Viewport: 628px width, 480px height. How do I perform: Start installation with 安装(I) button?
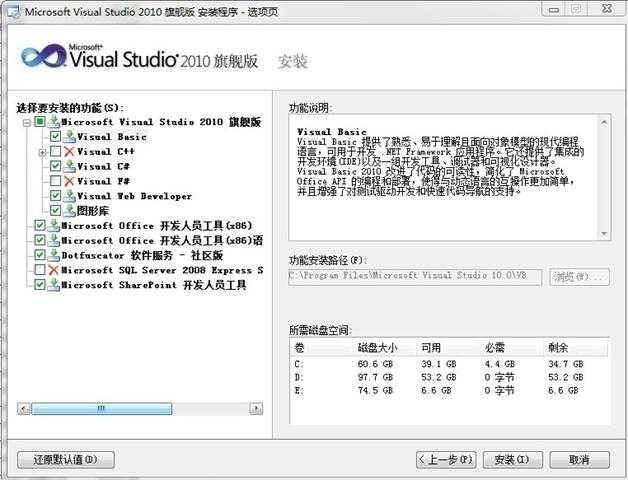click(513, 460)
